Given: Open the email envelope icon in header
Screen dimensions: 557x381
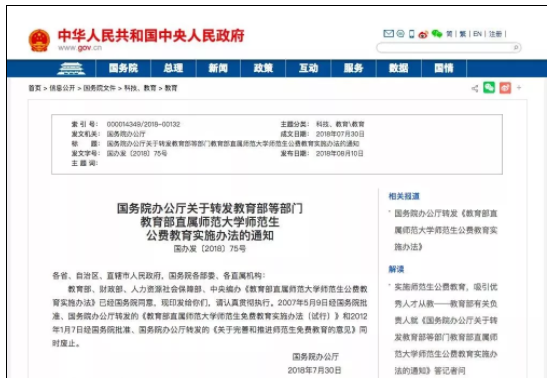Looking at the screenshot, I should click(x=389, y=34).
